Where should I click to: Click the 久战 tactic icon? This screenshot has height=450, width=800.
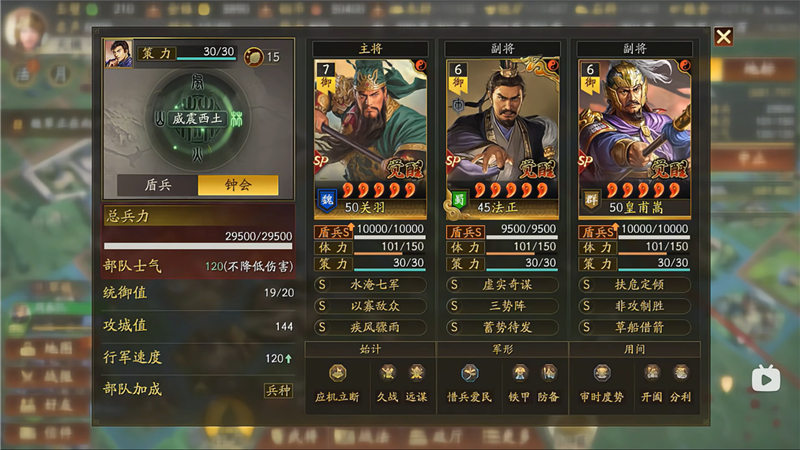(388, 373)
